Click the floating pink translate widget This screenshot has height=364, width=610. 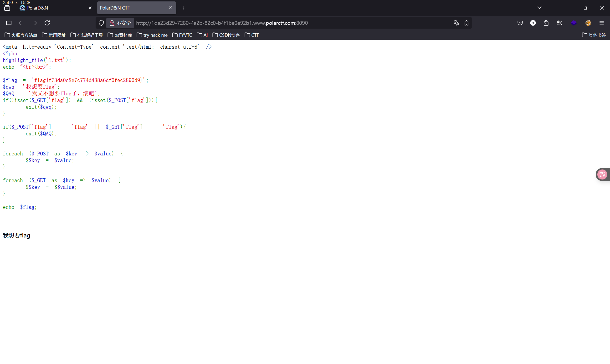coord(602,174)
